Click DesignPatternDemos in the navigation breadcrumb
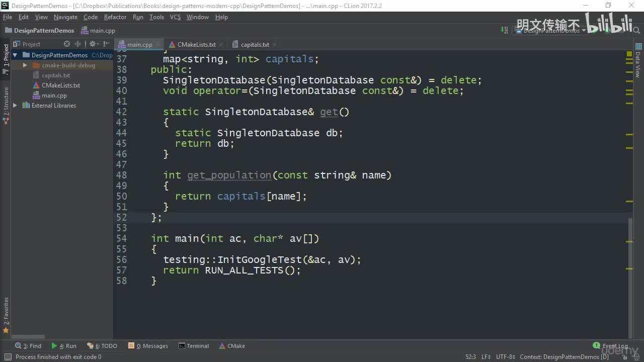The image size is (644, 362). point(39,31)
